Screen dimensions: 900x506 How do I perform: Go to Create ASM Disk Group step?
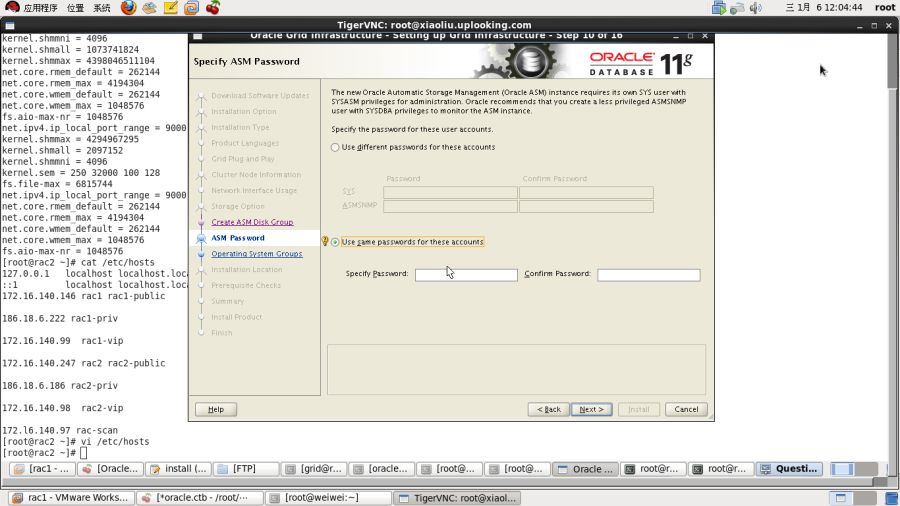pos(252,222)
